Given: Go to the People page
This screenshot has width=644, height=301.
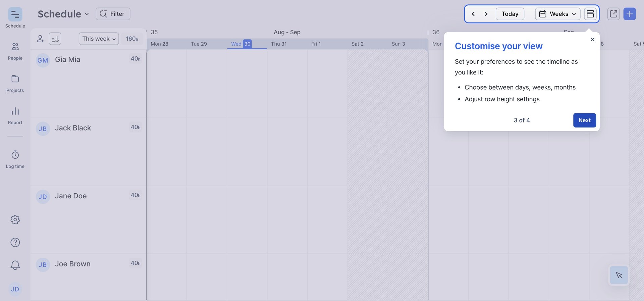Looking at the screenshot, I should point(15,51).
